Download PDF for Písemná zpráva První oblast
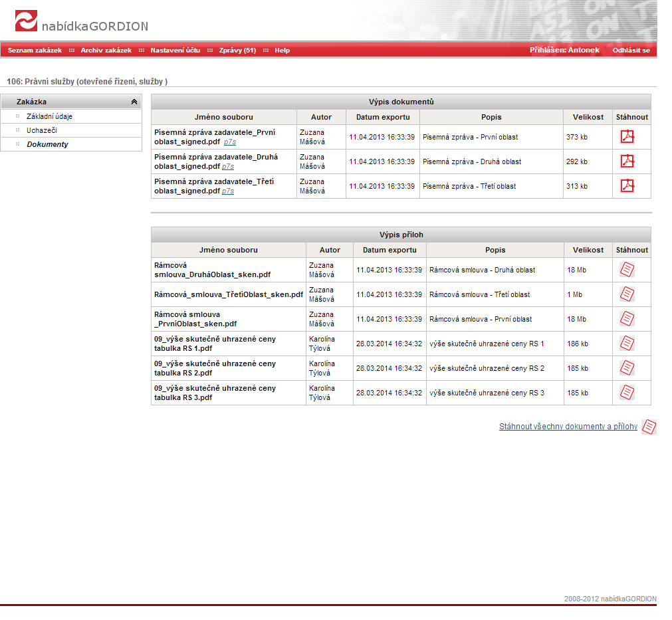Viewport: 672px width, 620px height. click(x=627, y=137)
